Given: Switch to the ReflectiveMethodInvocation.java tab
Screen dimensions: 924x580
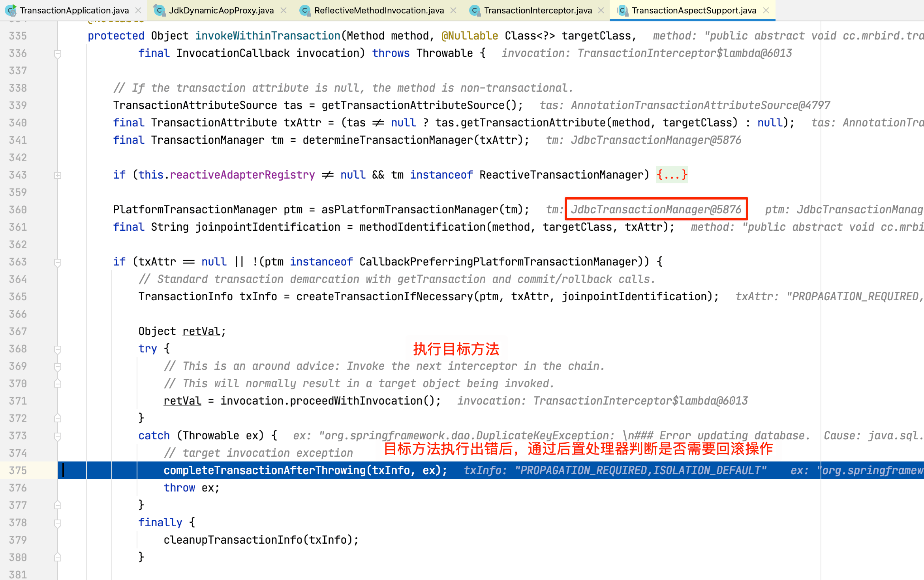Looking at the screenshot, I should coord(378,10).
